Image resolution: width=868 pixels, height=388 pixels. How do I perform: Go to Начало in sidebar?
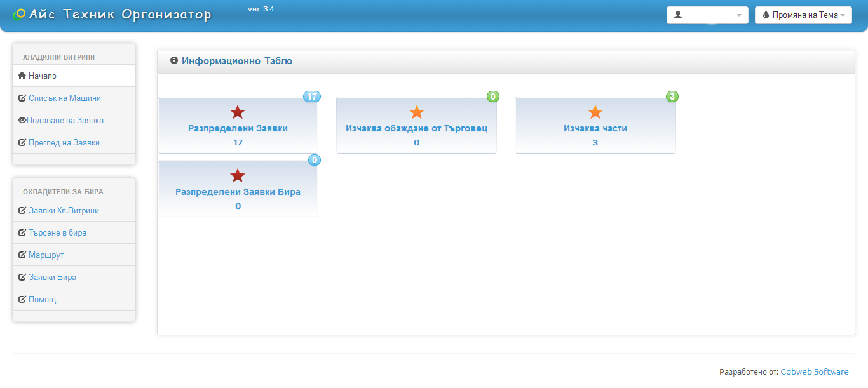pos(74,76)
